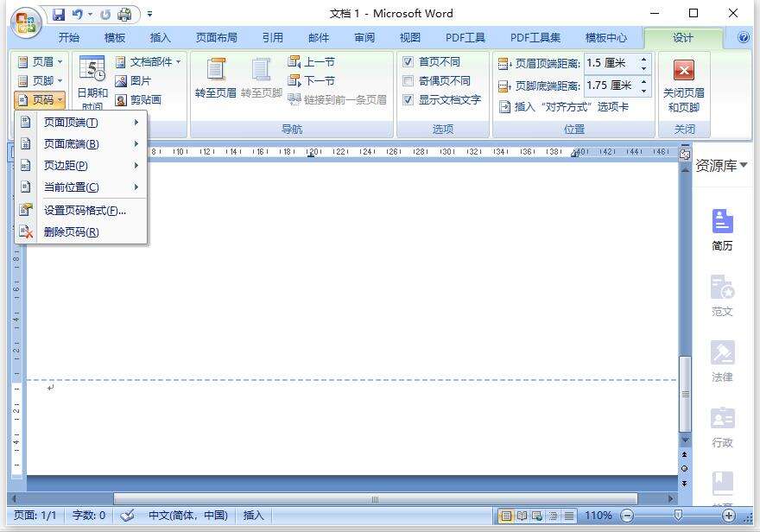Open 设置页码格式 dialog
The width and height of the screenshot is (760, 532).
pos(81,210)
